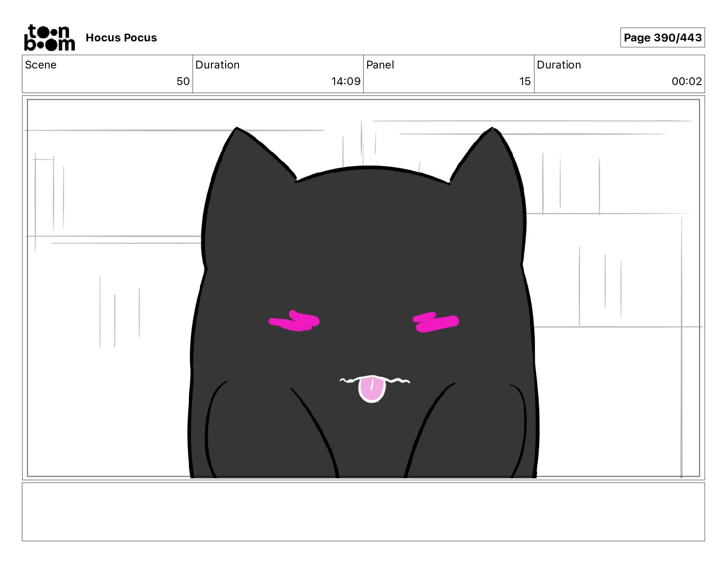The height and width of the screenshot is (563, 728).
Task: Click the 'Duration' label beside the Panel cell
Action: 559,65
